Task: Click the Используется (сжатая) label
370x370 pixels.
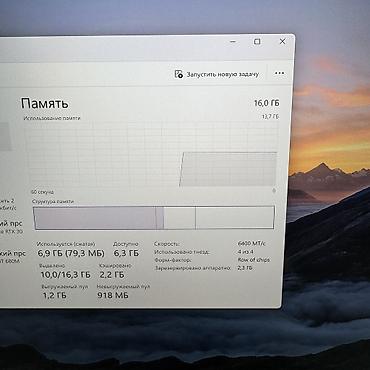Action: (66, 244)
